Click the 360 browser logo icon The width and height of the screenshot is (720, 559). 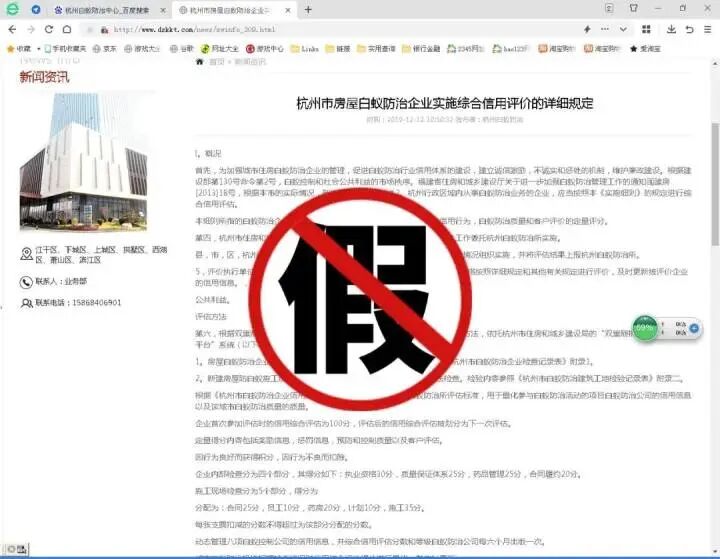[12, 9]
